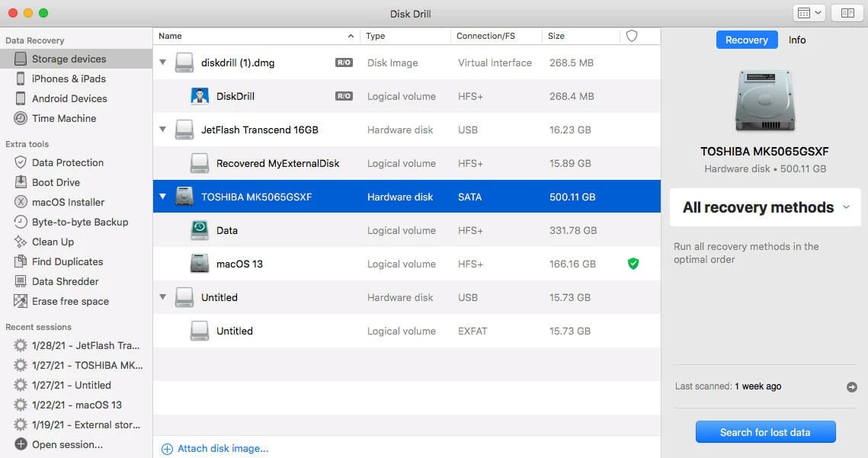Image resolution: width=868 pixels, height=458 pixels.
Task: Open Data Shredder tool
Action: pyautogui.click(x=65, y=282)
